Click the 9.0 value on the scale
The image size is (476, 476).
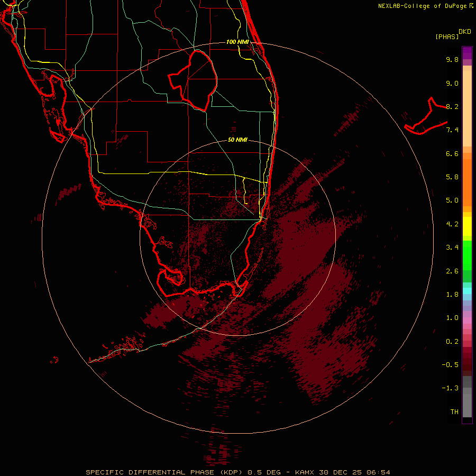(452, 83)
